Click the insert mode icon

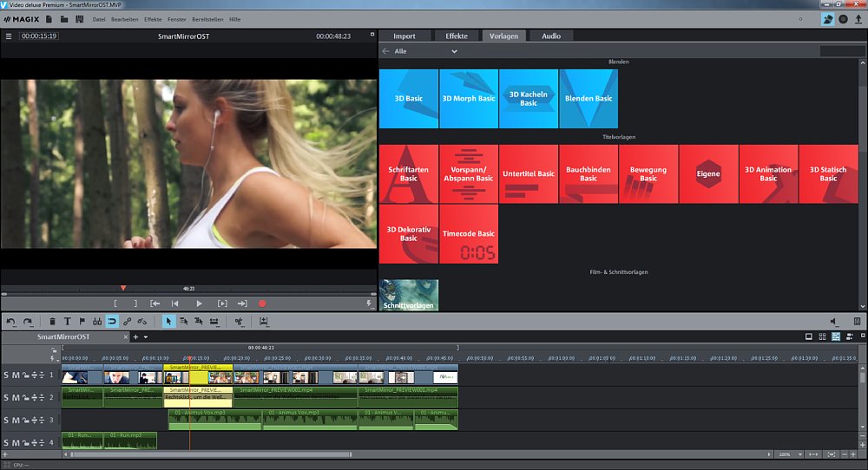click(264, 321)
